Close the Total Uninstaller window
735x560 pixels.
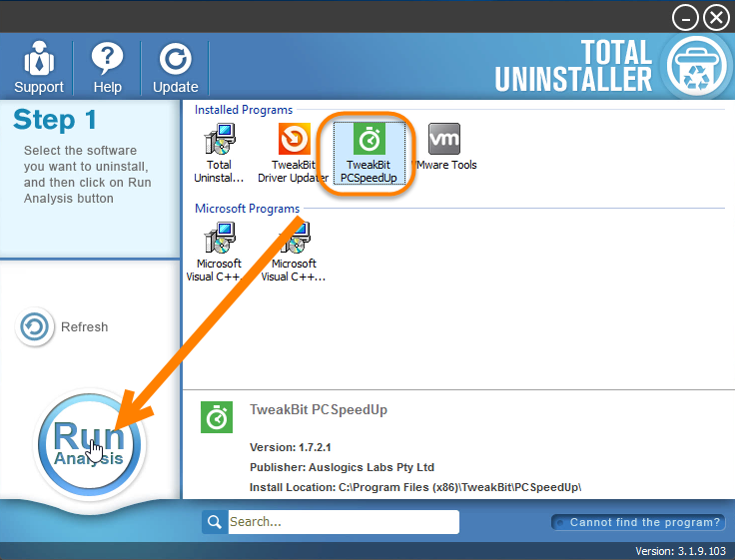click(716, 18)
